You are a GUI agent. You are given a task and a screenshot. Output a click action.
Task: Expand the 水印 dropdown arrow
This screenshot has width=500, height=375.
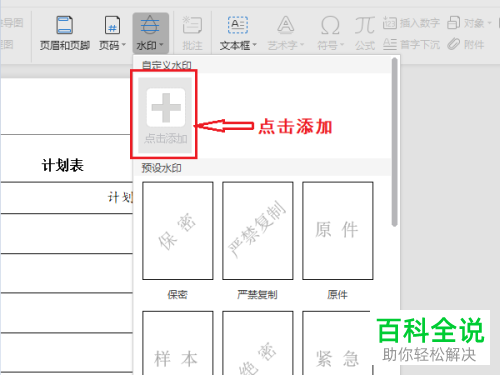[161, 45]
